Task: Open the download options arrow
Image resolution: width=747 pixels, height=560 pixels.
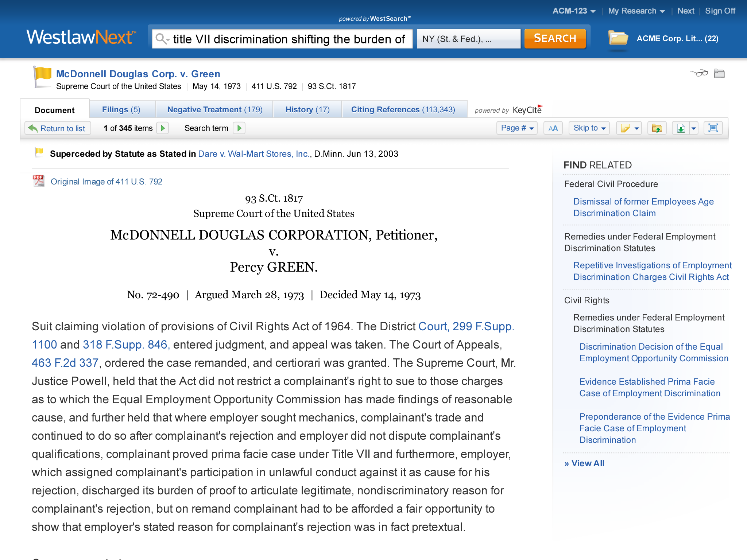Action: (694, 128)
